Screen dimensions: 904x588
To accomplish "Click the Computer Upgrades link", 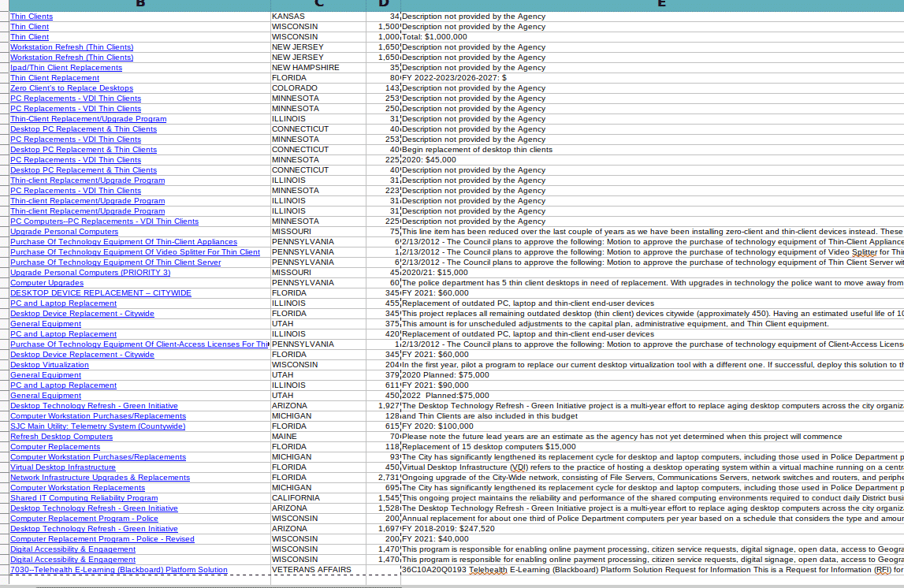I will point(47,283).
